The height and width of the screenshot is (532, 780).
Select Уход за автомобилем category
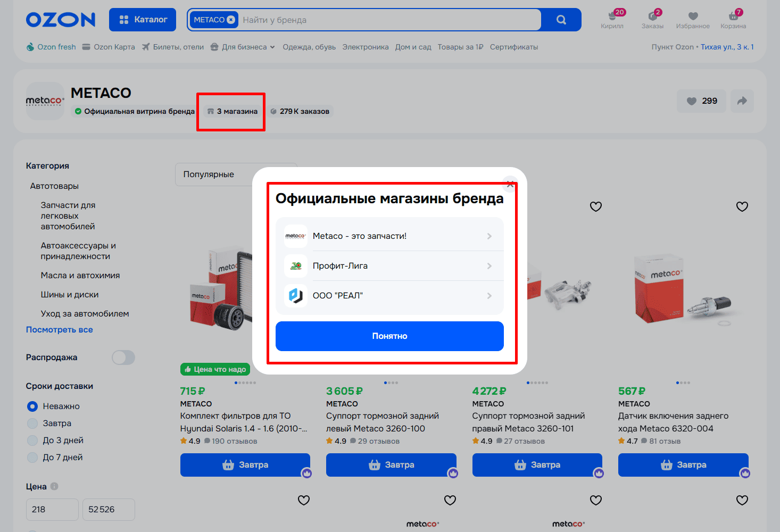coord(85,314)
